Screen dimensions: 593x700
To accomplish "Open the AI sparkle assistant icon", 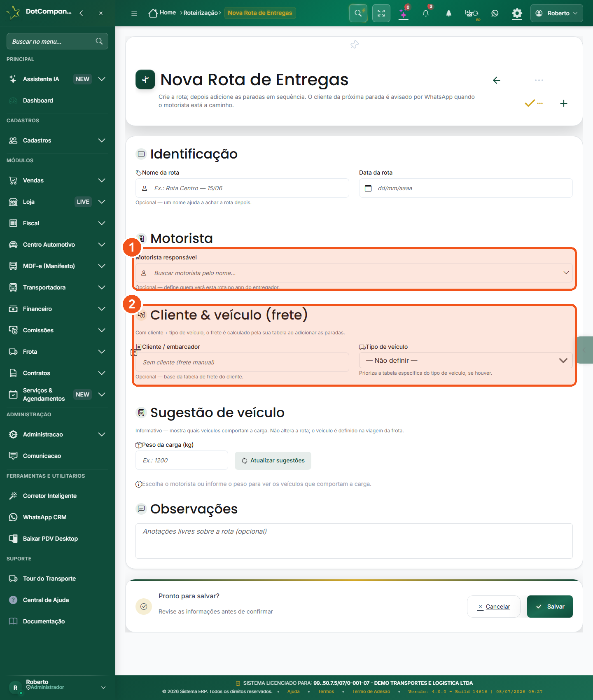I will pyautogui.click(x=404, y=13).
